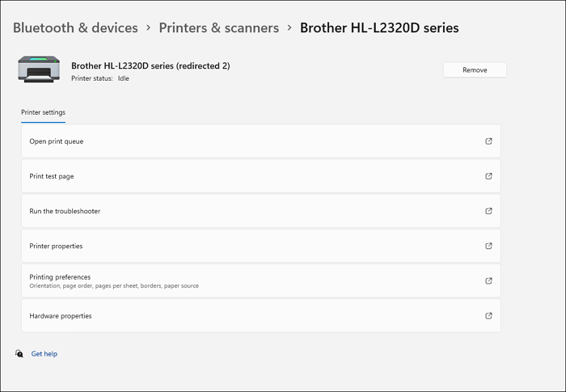Viewport: 566px width, 392px height.
Task: Click the Brother HL-L2320D series page title
Action: (379, 27)
